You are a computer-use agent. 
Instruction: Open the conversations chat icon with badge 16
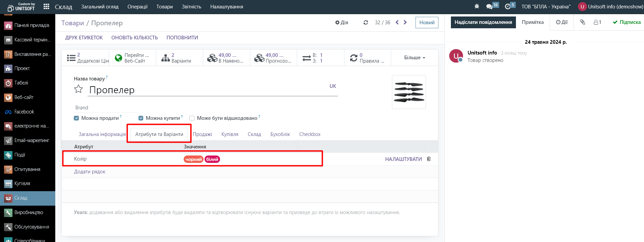pyautogui.click(x=490, y=7)
